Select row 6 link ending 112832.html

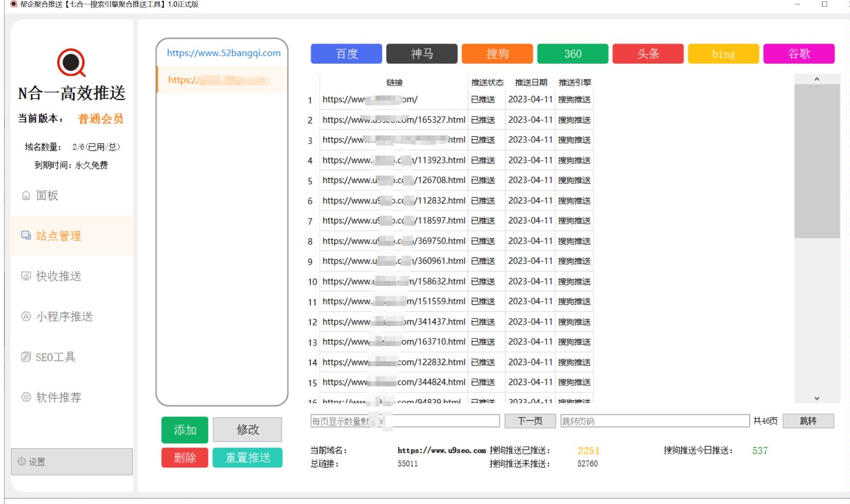coord(394,201)
